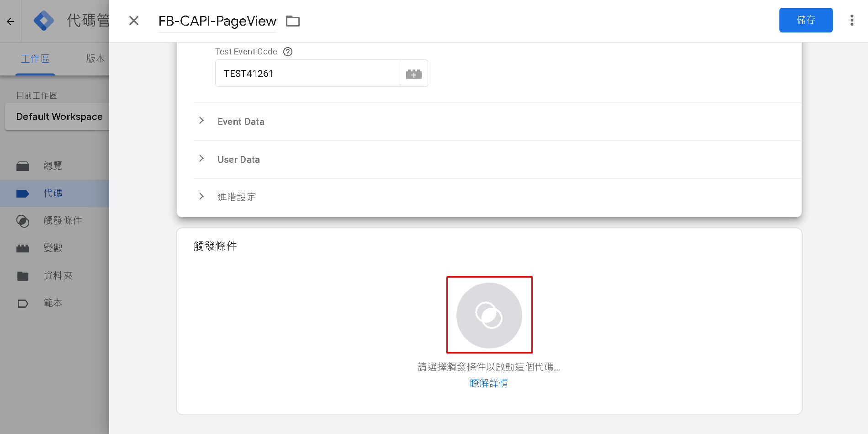The height and width of the screenshot is (434, 868).
Task: Click the 總覽 briefcase icon
Action: click(x=23, y=166)
